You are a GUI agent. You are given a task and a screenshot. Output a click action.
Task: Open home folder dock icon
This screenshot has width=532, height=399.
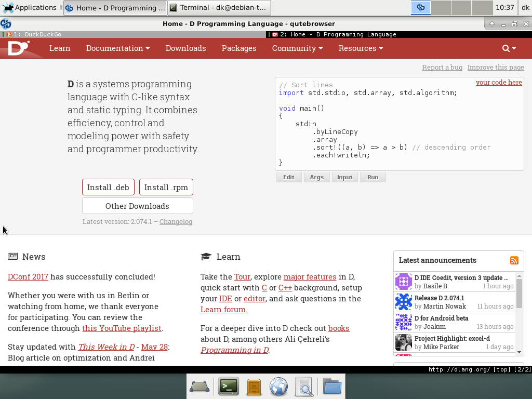(332, 386)
